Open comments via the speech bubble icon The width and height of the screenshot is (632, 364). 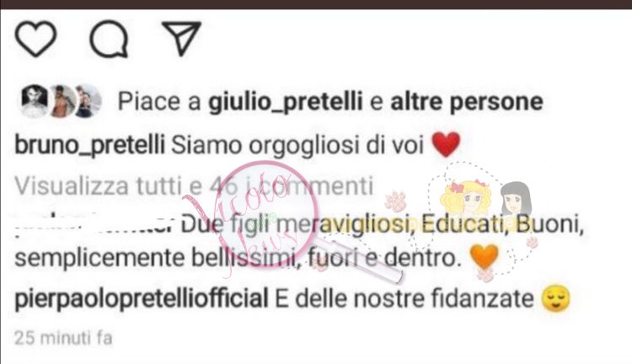[109, 39]
